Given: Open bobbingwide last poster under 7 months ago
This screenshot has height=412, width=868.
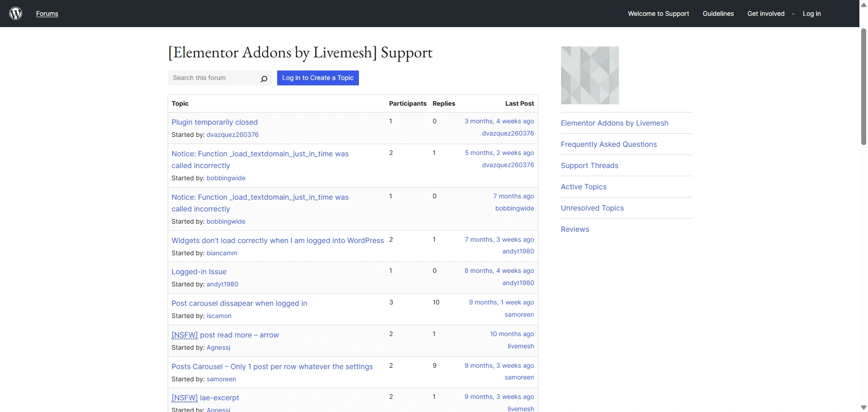Looking at the screenshot, I should (x=514, y=208).
